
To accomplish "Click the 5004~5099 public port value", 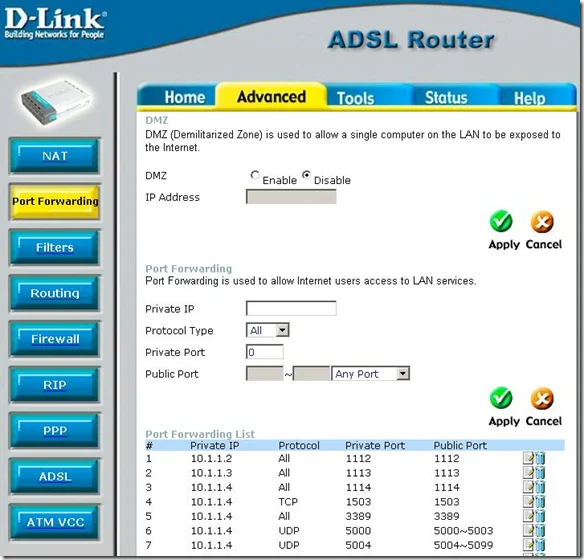I will point(463,545).
